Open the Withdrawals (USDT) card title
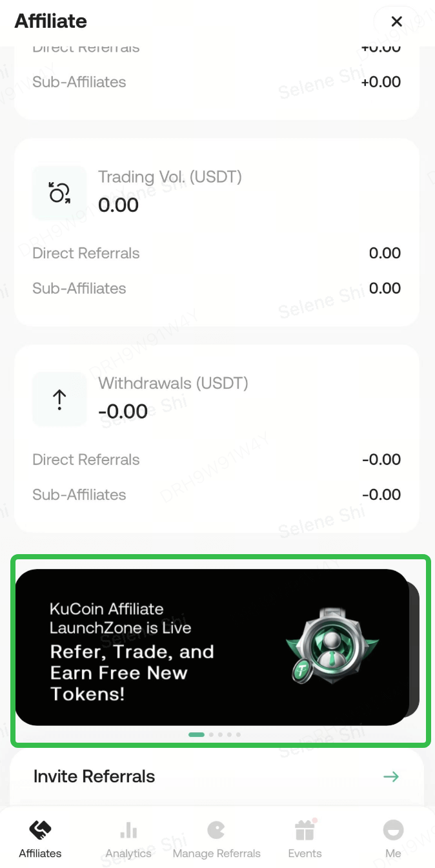 pos(173,383)
